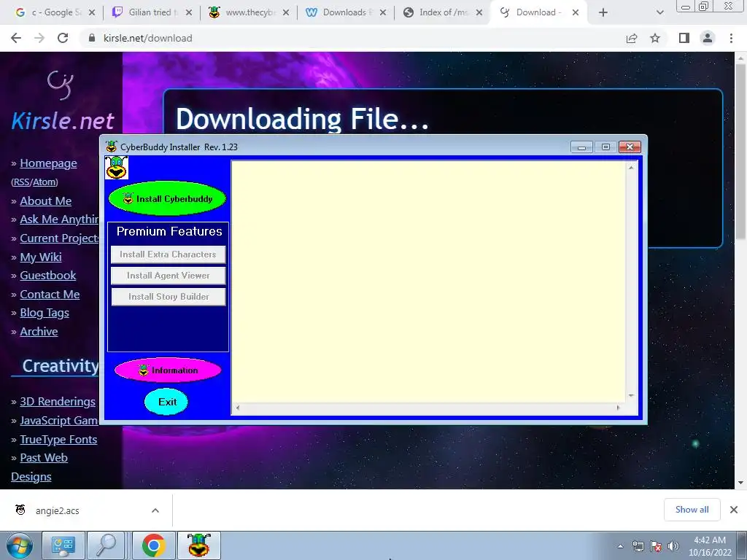Screen dimensions: 747x560
Task: Click Install Agent Viewer button
Action: (x=168, y=275)
